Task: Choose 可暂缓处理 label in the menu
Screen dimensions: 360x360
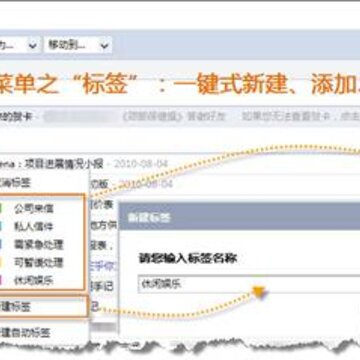Action: tap(38, 263)
